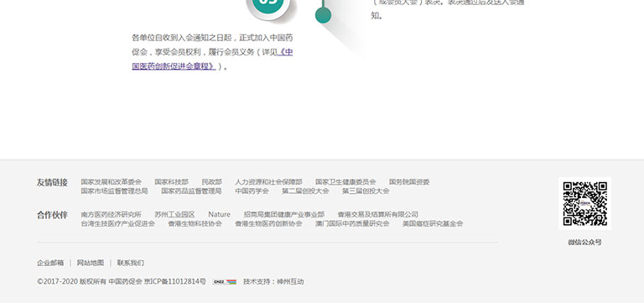
Task: Go to 人力资源和社会保障部 link
Action: [x=268, y=182]
